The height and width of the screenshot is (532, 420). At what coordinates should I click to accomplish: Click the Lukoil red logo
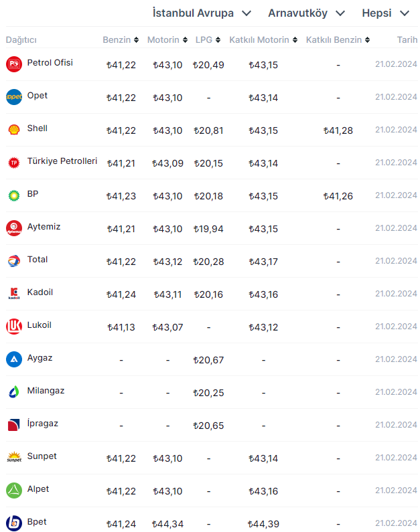(14, 327)
